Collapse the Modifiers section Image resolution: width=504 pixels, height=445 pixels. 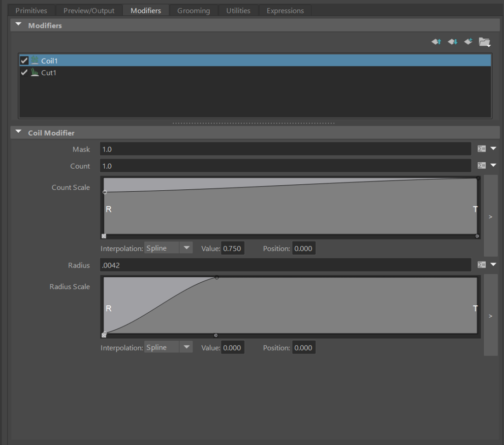[x=19, y=25]
